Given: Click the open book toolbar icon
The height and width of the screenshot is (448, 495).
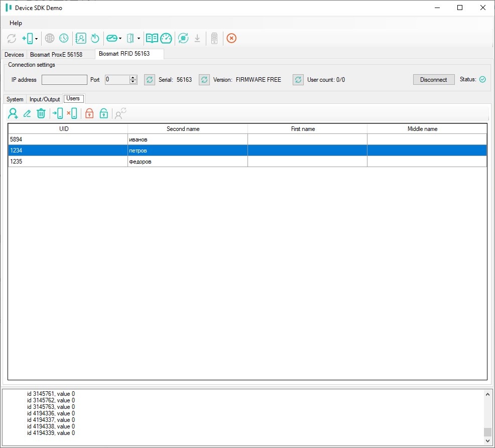Looking at the screenshot, I should pos(152,38).
